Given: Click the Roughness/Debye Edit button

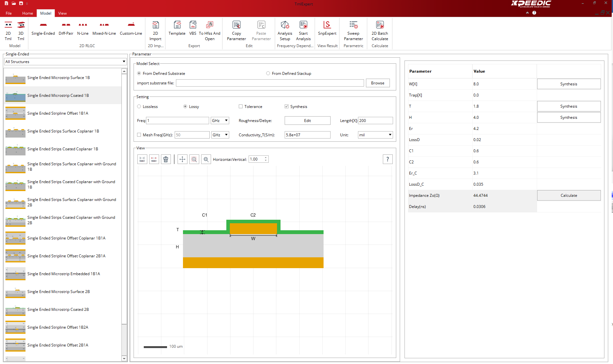Looking at the screenshot, I should tap(308, 121).
